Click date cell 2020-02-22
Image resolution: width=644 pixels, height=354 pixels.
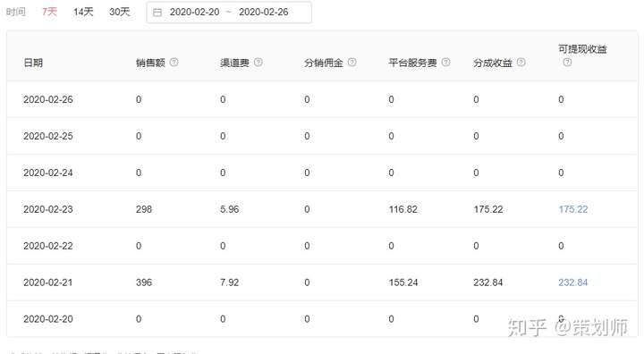point(48,246)
